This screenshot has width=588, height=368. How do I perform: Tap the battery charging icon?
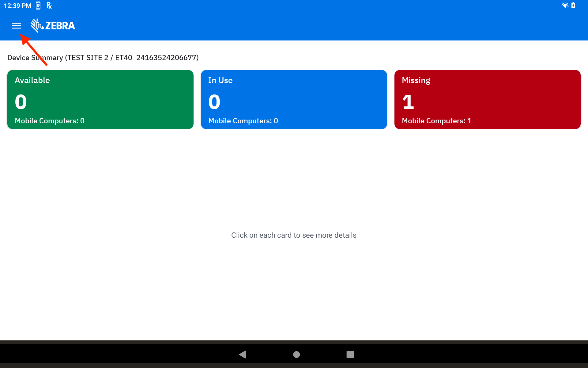click(573, 6)
